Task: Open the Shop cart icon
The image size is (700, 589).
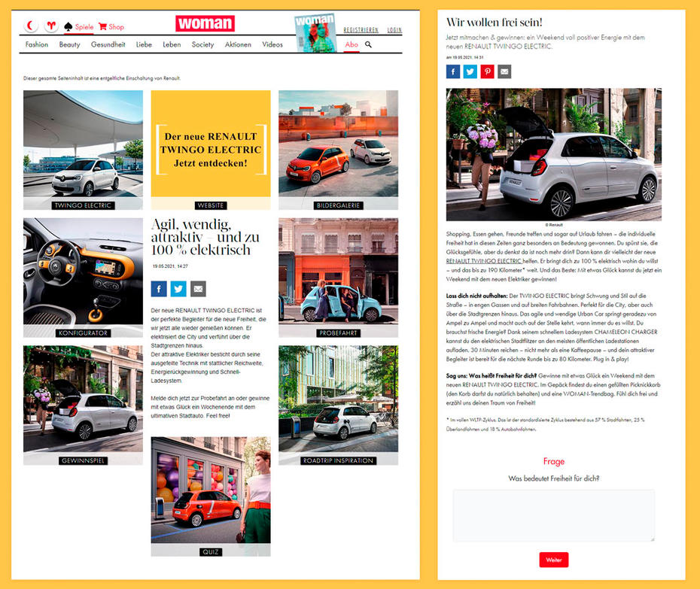Action: [x=102, y=27]
